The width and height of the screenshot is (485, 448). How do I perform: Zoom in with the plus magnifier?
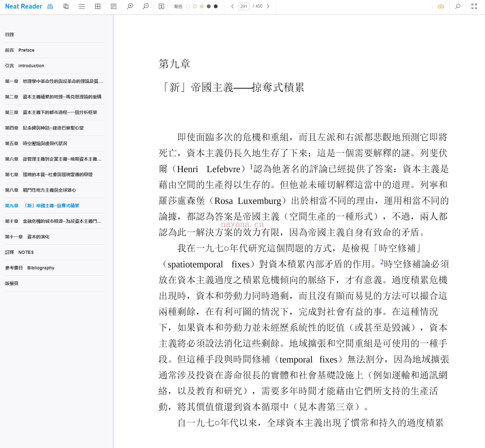[x=130, y=6]
